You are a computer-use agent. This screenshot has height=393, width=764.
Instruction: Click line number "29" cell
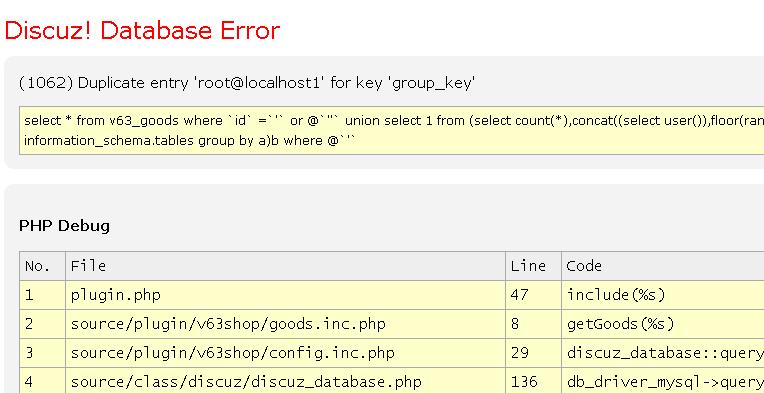point(533,353)
